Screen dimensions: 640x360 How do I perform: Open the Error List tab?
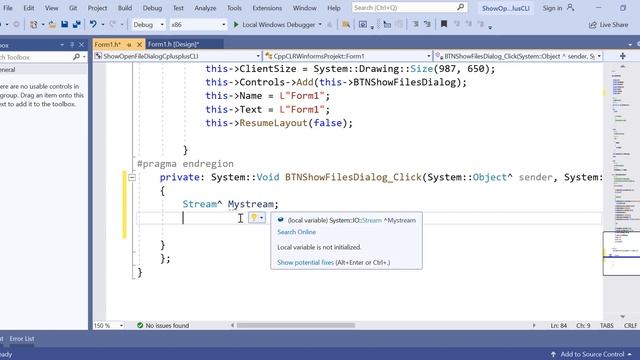click(22, 339)
